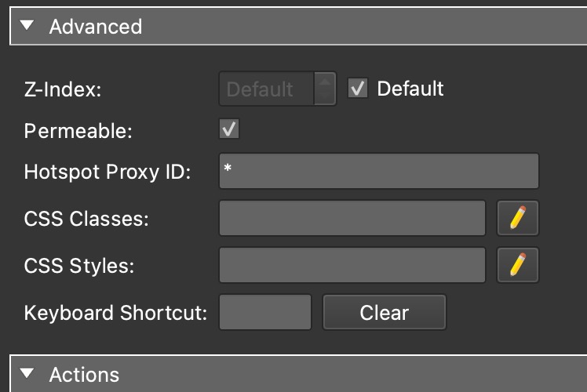Viewport: 587px width, 392px height.
Task: Click the Actions section header title
Action: 84,374
